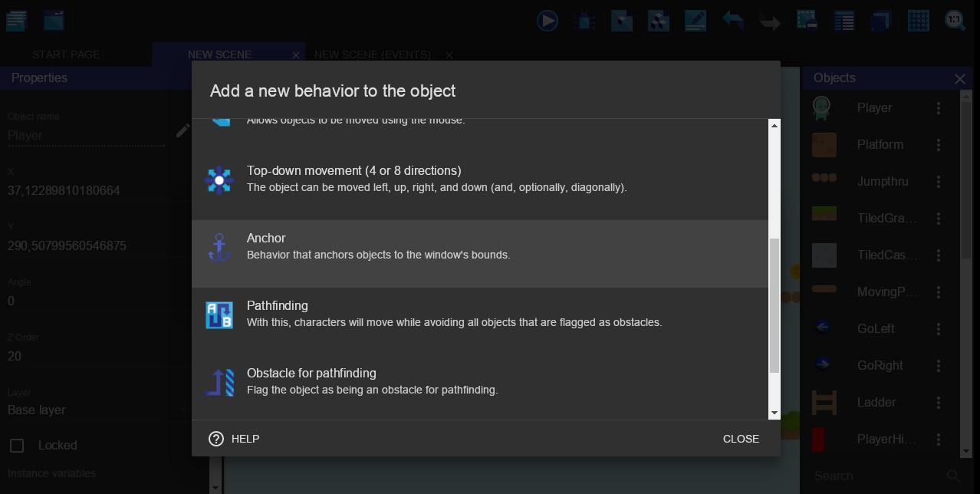The image size is (980, 494).
Task: Open the instances list toolbar icon
Action: pos(844,21)
